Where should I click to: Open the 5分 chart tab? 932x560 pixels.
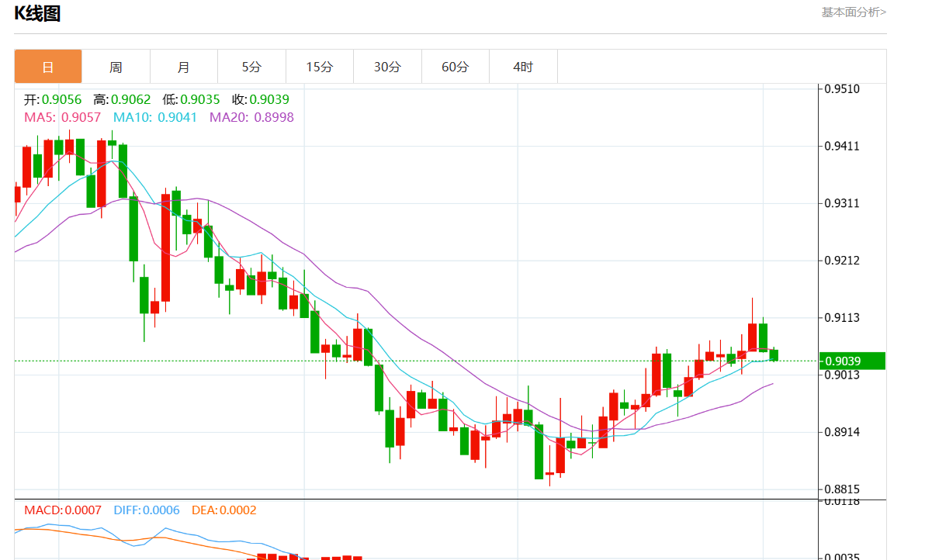coord(251,67)
